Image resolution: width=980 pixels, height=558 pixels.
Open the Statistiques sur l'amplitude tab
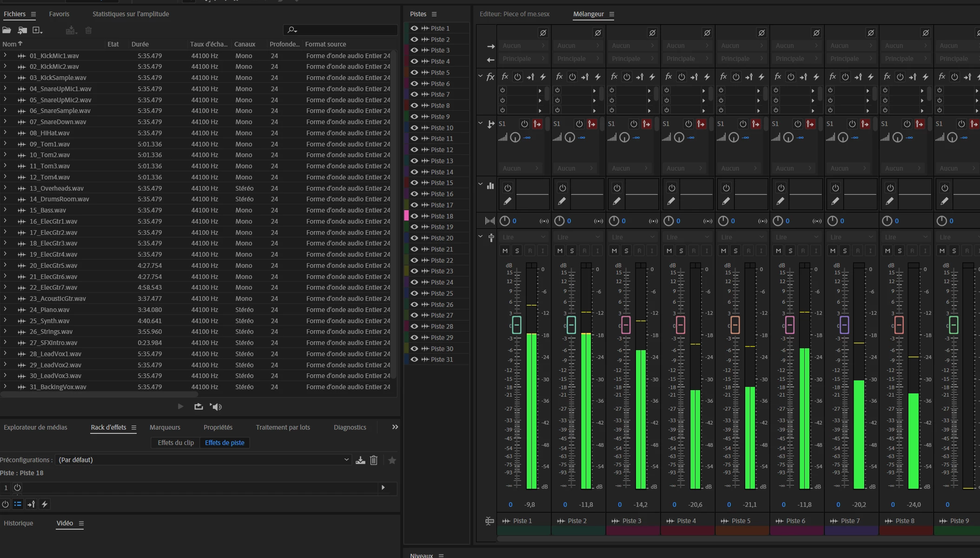tap(131, 14)
